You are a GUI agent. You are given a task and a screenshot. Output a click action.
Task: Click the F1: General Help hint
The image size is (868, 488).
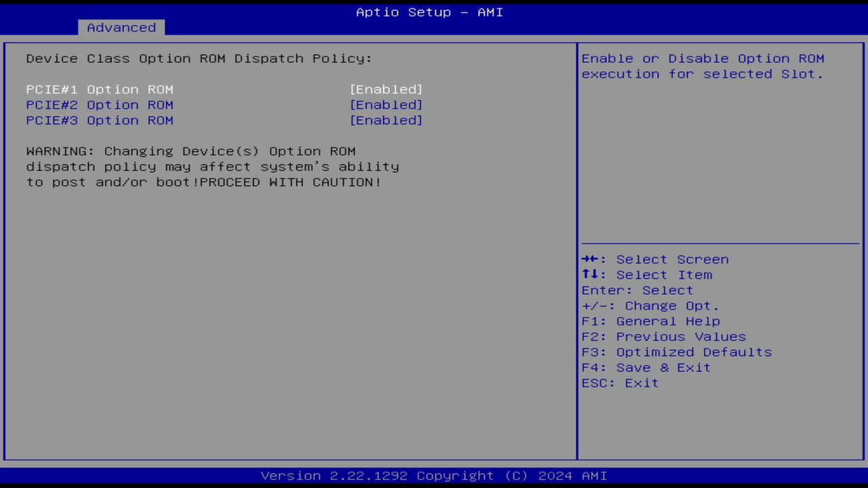[x=651, y=322]
